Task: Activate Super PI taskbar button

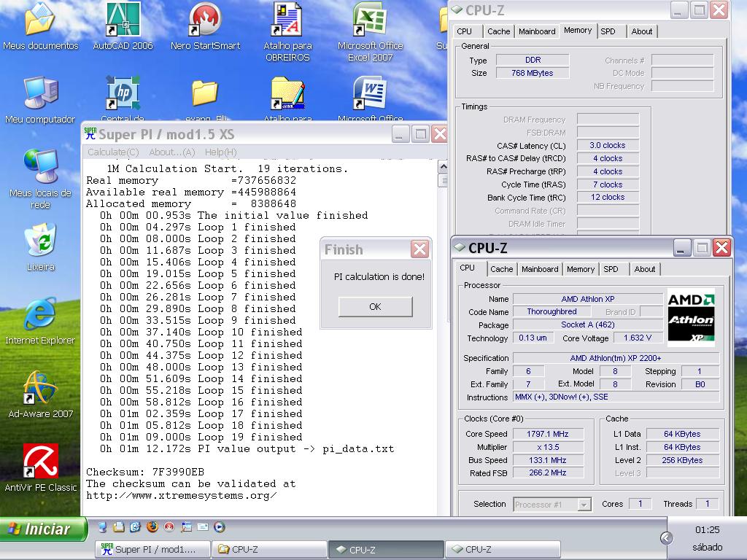Action: pyautogui.click(x=153, y=550)
